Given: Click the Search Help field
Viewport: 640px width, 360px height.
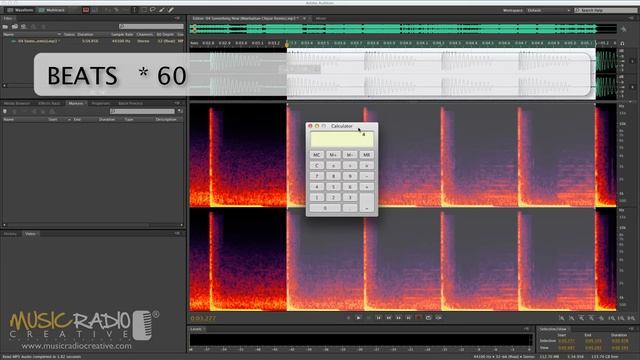Looking at the screenshot, I should [x=606, y=10].
